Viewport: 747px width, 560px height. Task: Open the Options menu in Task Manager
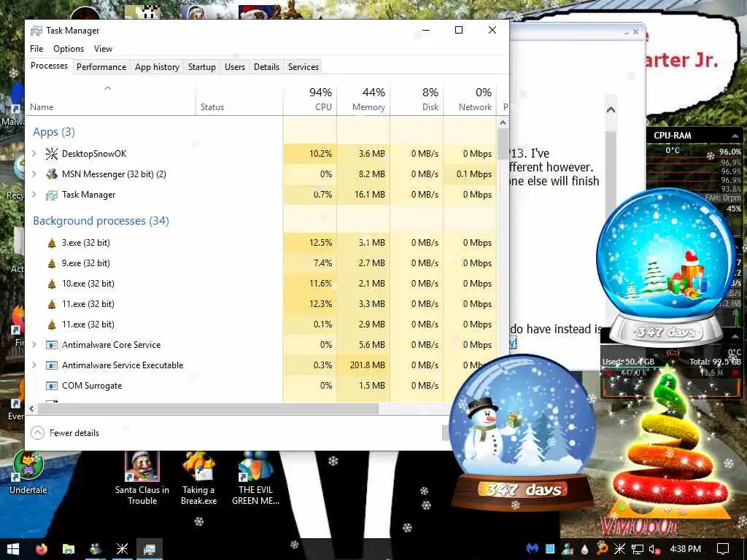69,49
